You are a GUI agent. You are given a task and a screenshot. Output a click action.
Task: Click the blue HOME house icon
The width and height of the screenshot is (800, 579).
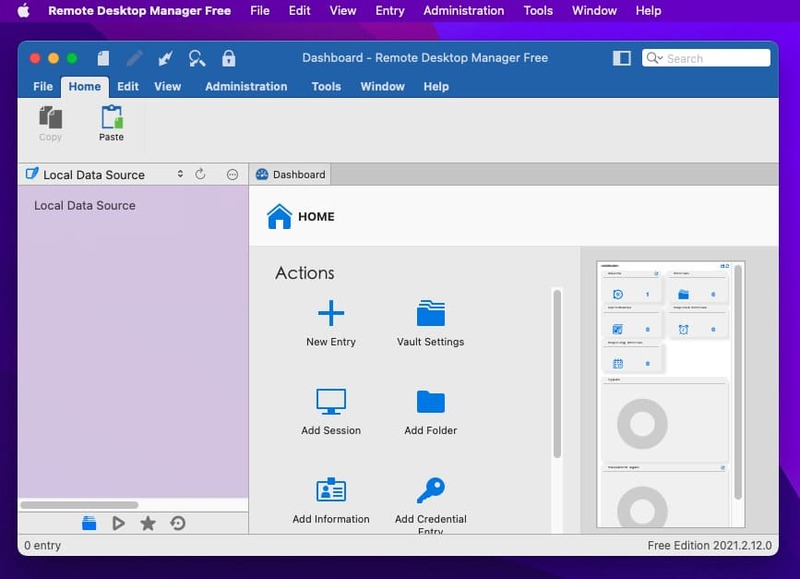(x=280, y=216)
